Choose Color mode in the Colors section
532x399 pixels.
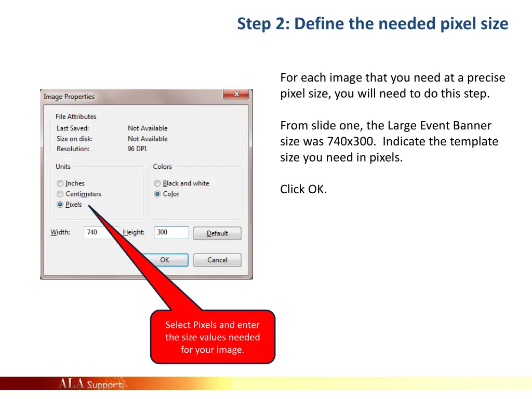(157, 194)
